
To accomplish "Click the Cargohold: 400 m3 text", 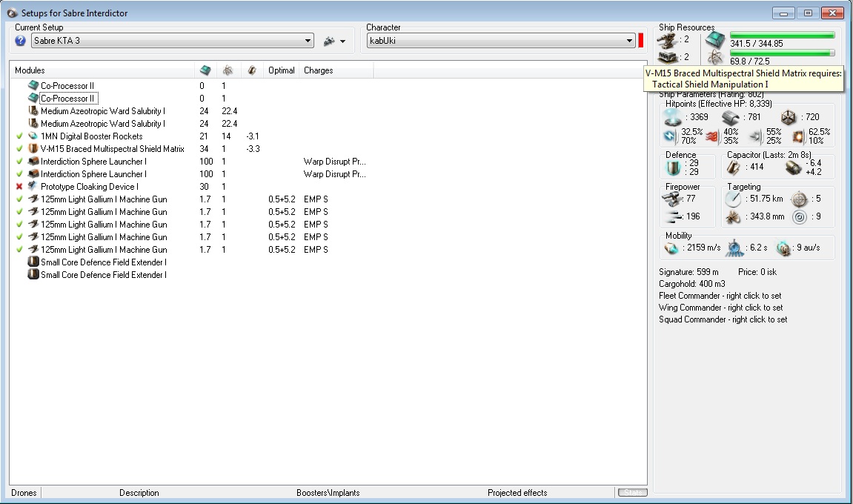I will pyautogui.click(x=692, y=284).
